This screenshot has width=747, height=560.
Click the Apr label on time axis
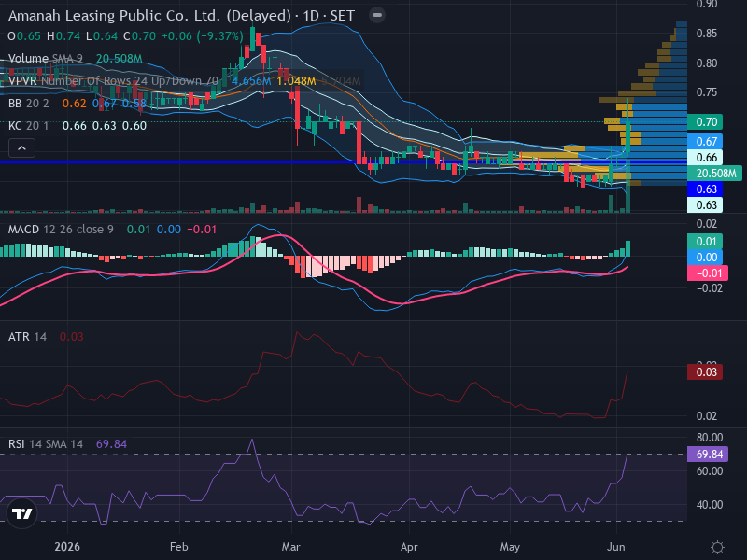pyautogui.click(x=409, y=547)
